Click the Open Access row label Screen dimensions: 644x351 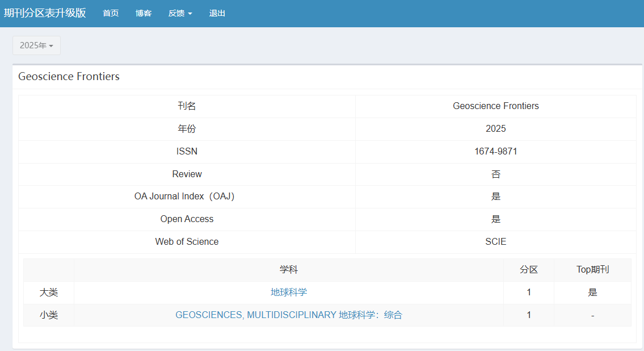(x=187, y=219)
